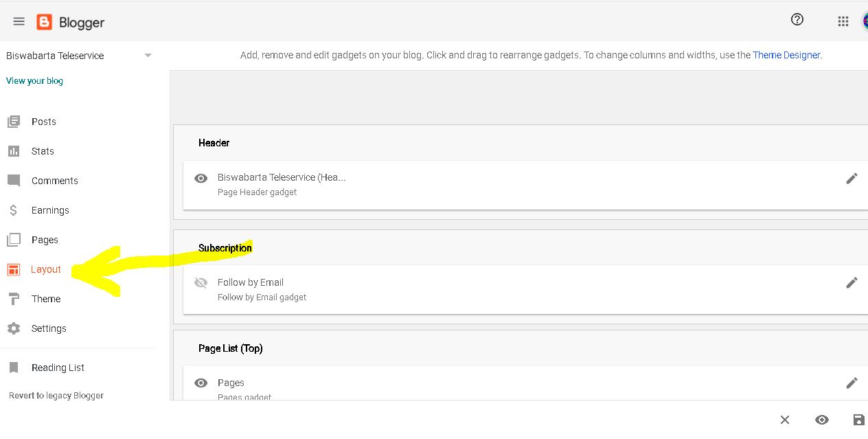
Task: Open the Earnings section
Action: pyautogui.click(x=50, y=210)
